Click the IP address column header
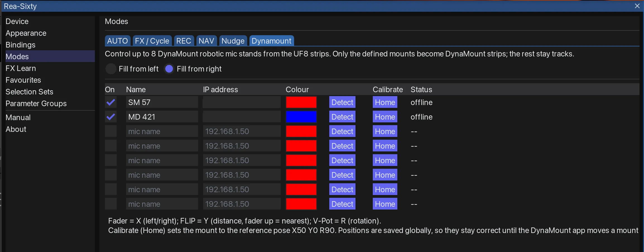This screenshot has height=252, width=644. coord(220,90)
